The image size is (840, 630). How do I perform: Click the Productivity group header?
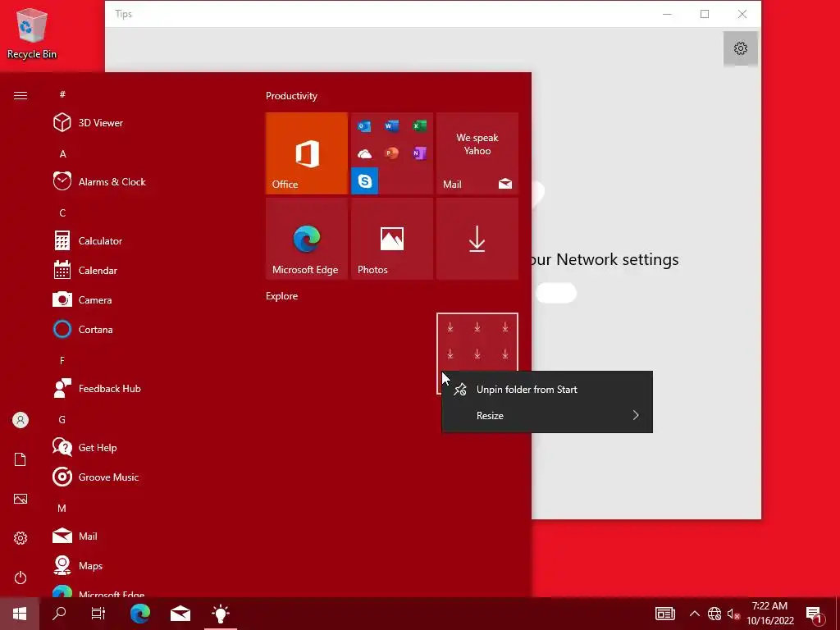[291, 96]
